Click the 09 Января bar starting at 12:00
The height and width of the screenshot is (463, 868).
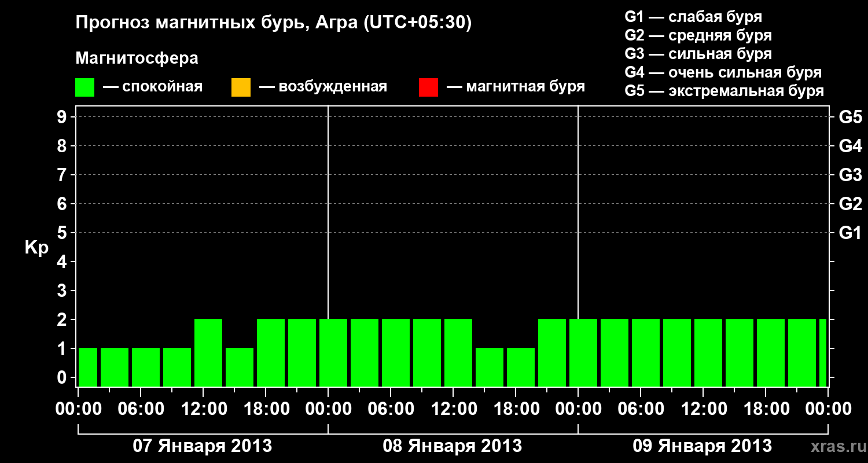point(708,352)
